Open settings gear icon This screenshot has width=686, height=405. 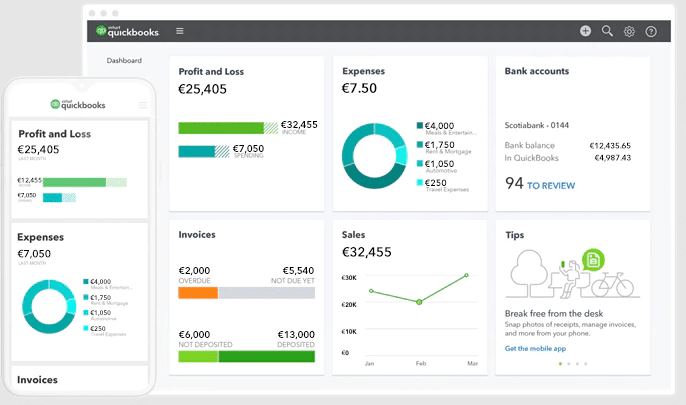(x=629, y=31)
